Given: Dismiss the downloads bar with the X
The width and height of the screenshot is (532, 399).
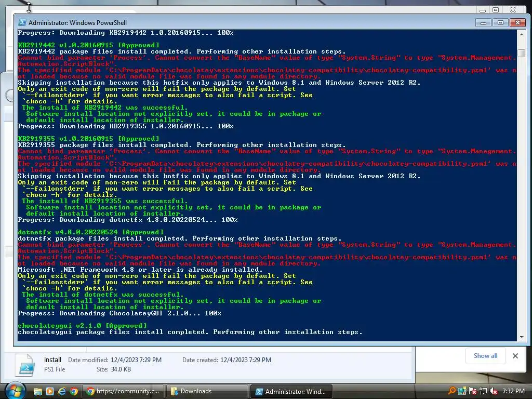Looking at the screenshot, I should tap(515, 355).
